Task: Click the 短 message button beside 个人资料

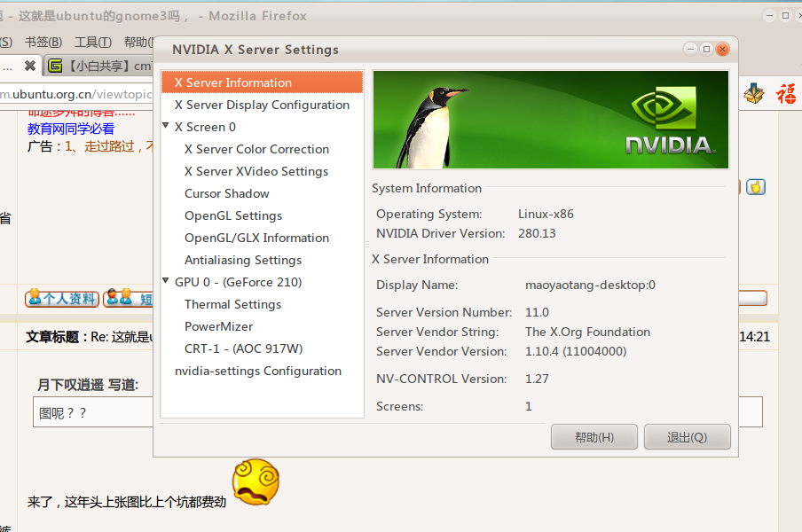Action: point(129,299)
